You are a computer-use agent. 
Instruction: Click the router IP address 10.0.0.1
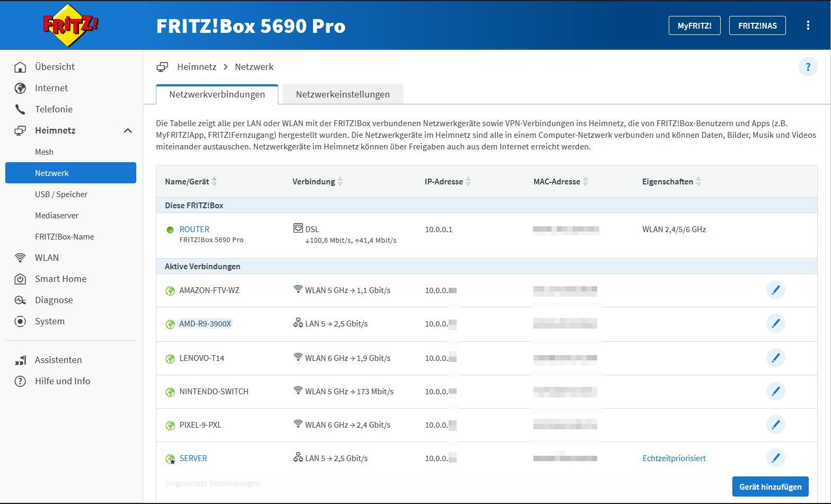click(x=439, y=229)
